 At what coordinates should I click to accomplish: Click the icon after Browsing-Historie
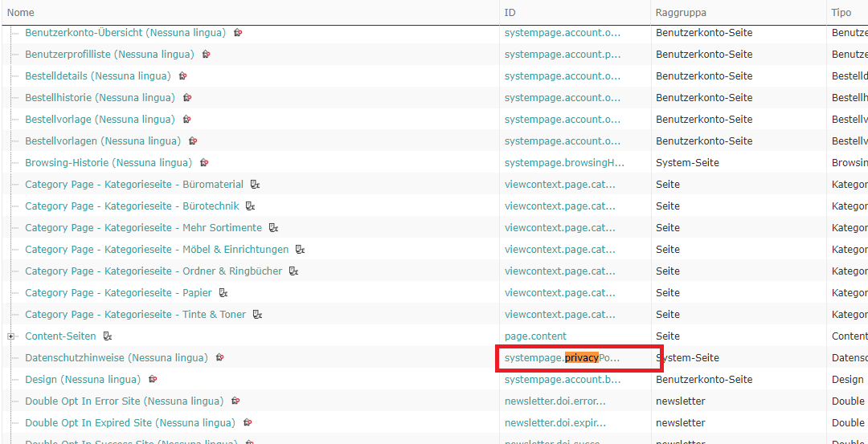(203, 162)
